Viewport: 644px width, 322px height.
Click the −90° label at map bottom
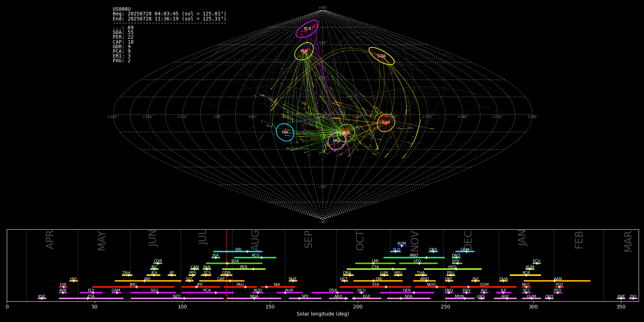(x=322, y=222)
